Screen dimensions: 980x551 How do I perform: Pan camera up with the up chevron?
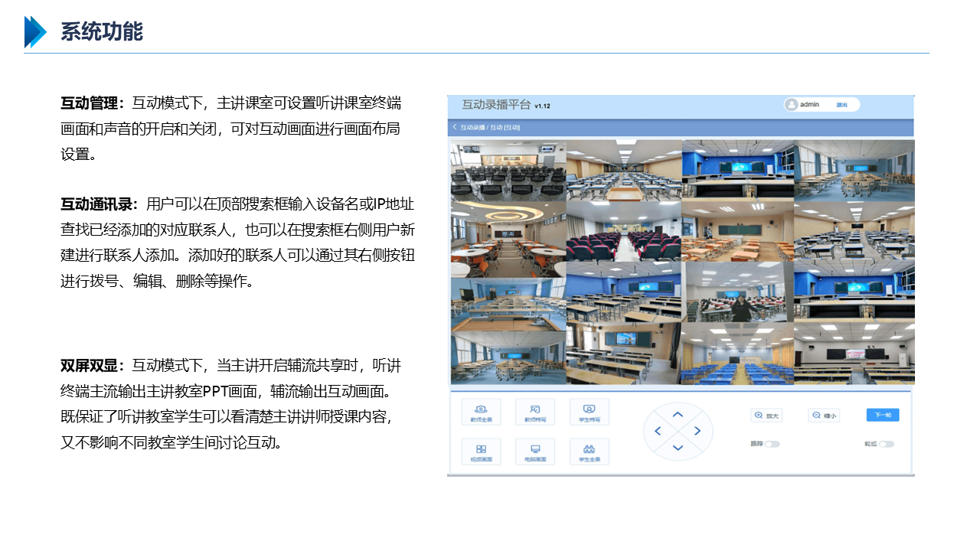[678, 415]
